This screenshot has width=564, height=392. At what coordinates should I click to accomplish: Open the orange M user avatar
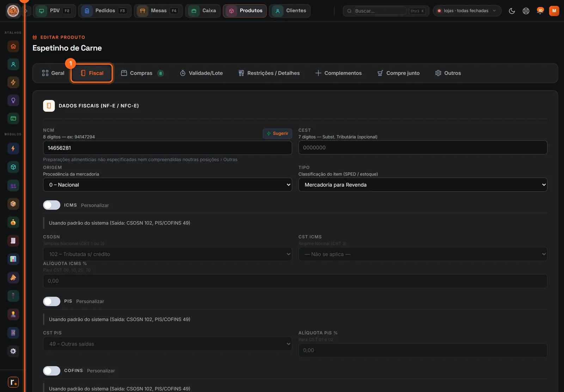[x=554, y=11]
